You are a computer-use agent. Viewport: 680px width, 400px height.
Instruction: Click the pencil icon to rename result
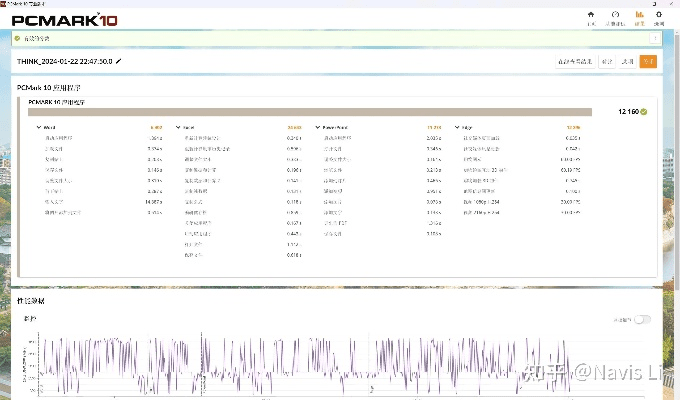tap(119, 61)
